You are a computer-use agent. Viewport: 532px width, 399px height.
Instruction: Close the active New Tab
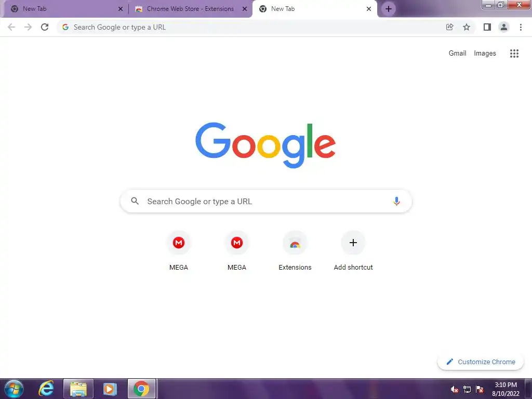pos(369,9)
